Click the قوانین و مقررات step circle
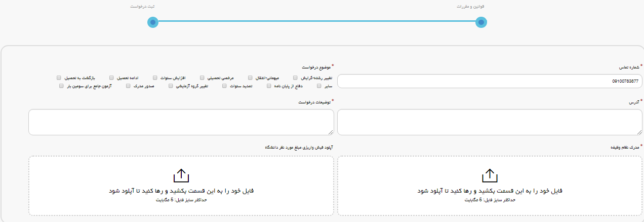The width and height of the screenshot is (644, 222). point(481,22)
